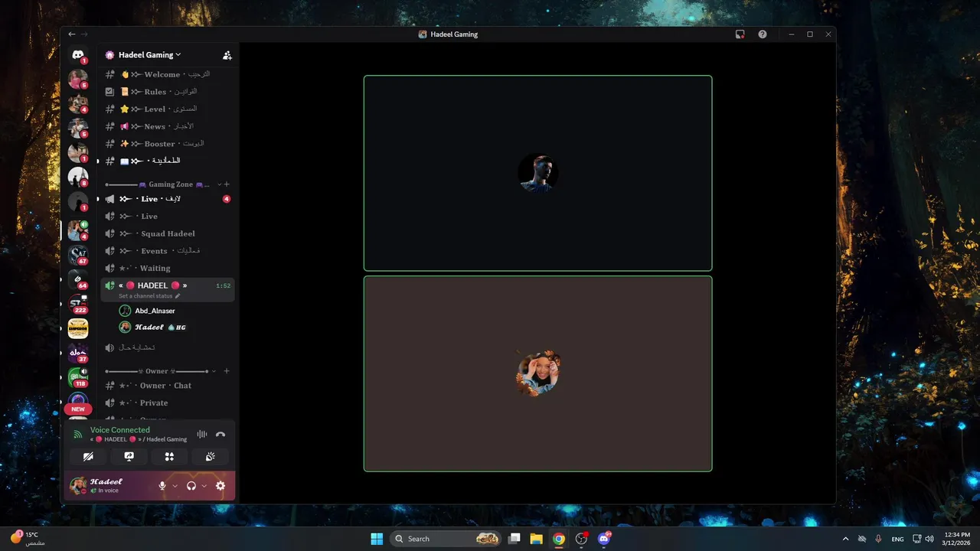
Task: Show hidden system tray icons
Action: point(845,539)
